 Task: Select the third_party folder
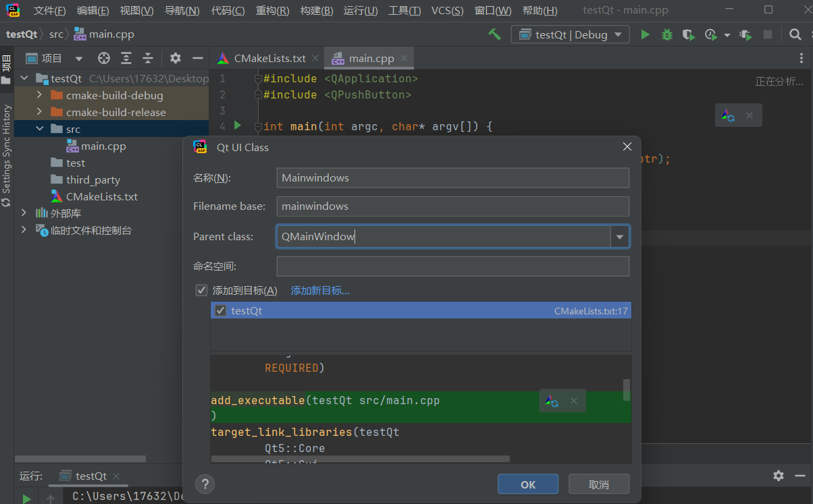pyautogui.click(x=93, y=179)
